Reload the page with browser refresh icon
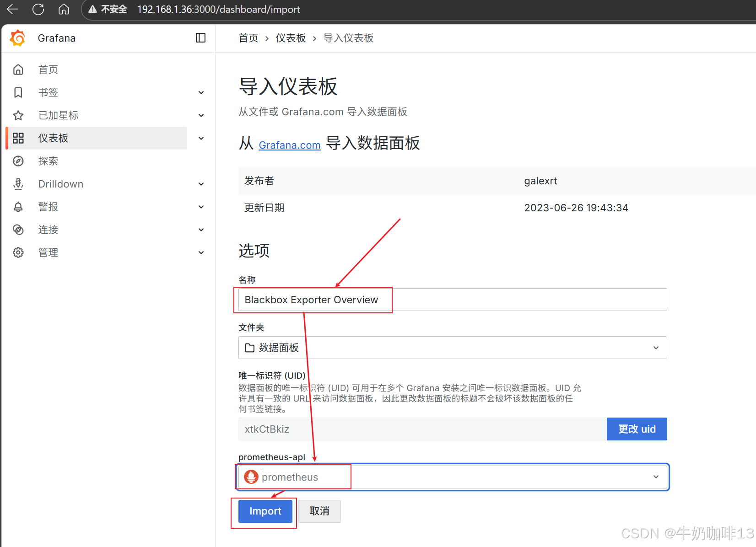The width and height of the screenshot is (756, 547). click(x=38, y=9)
